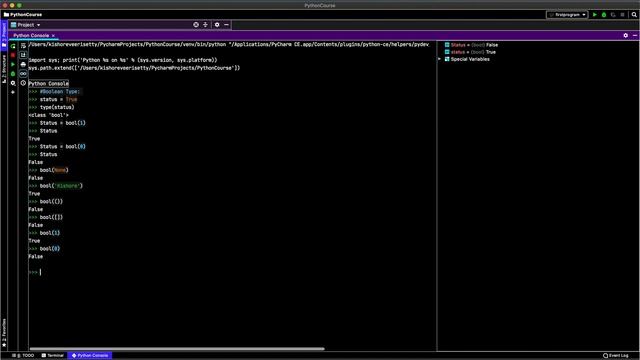Open Favorites side tool tab
The width and height of the screenshot is (640, 360).
point(4,333)
